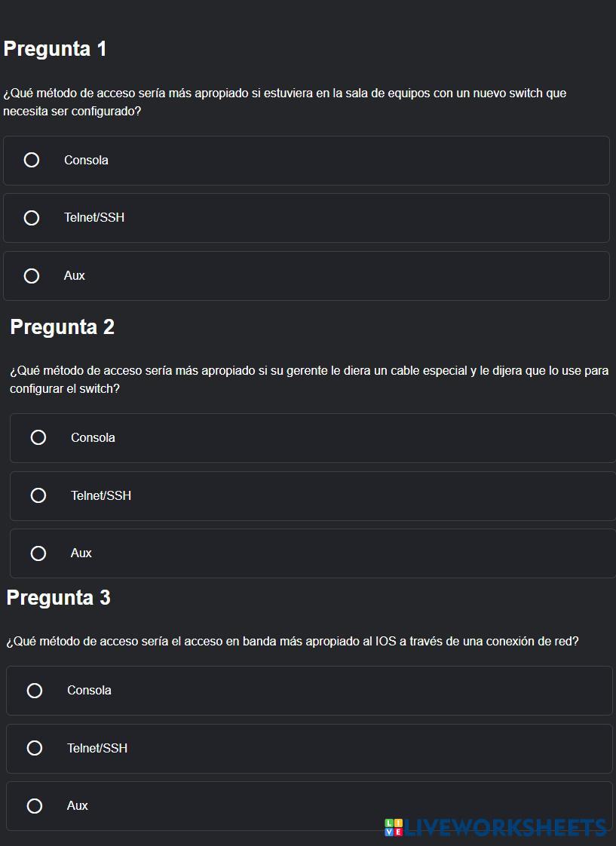Click the Telnet/SSH answer label in Pregunta 3
The image size is (616, 846).
tap(97, 748)
